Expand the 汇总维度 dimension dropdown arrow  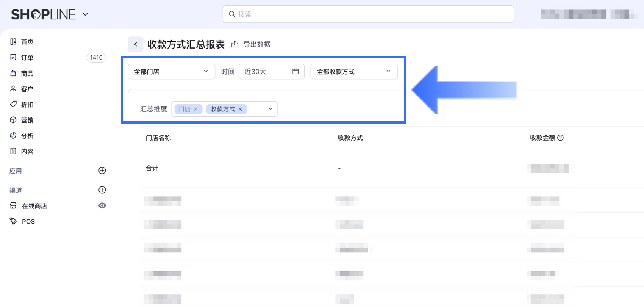(x=270, y=109)
